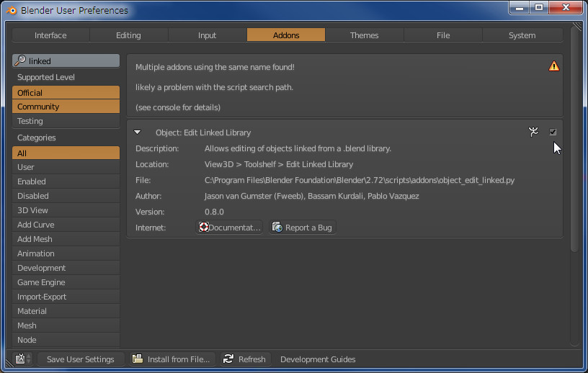Disable the Edit Linked Library addon checkbox
The height and width of the screenshot is (373, 588).
point(553,132)
